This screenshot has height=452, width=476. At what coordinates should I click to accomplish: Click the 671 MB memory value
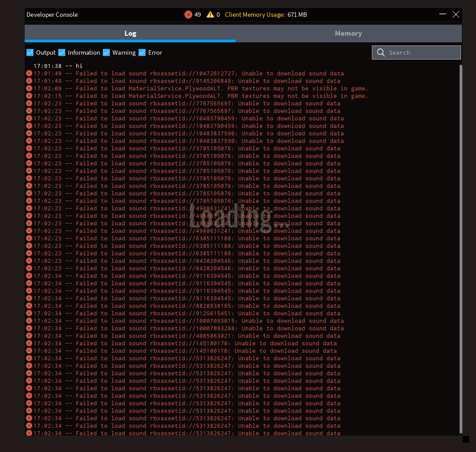pyautogui.click(x=297, y=15)
